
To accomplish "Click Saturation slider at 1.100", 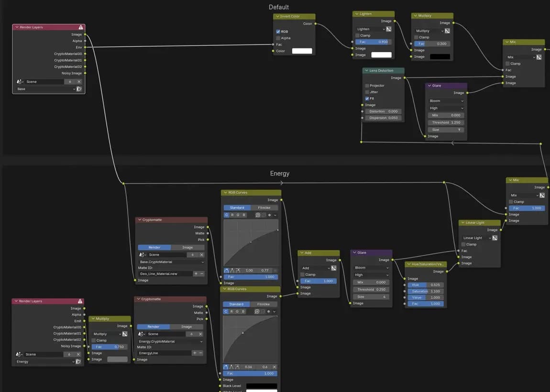I will point(426,291).
